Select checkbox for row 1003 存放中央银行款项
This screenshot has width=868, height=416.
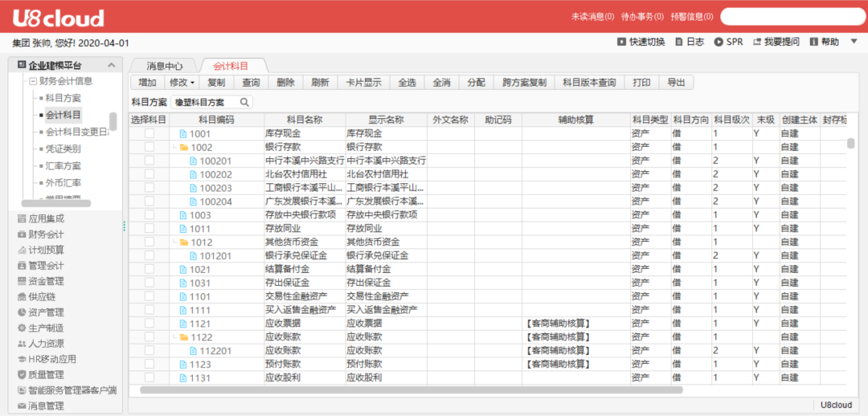coord(149,215)
